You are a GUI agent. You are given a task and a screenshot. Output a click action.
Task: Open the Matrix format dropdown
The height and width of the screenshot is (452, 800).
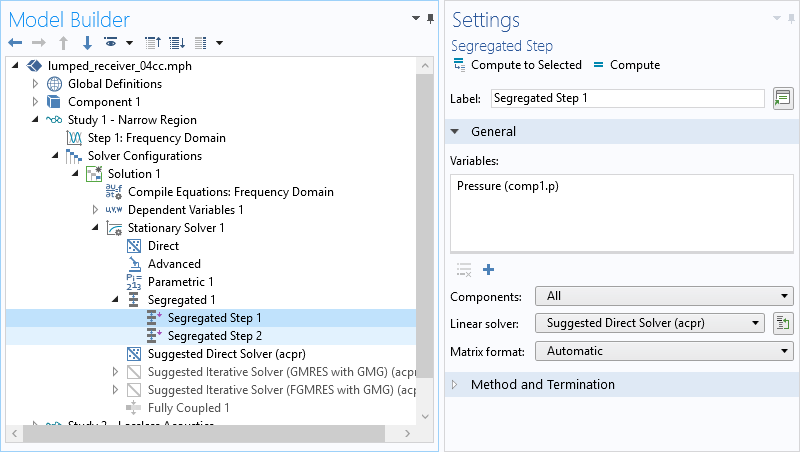[664, 351]
